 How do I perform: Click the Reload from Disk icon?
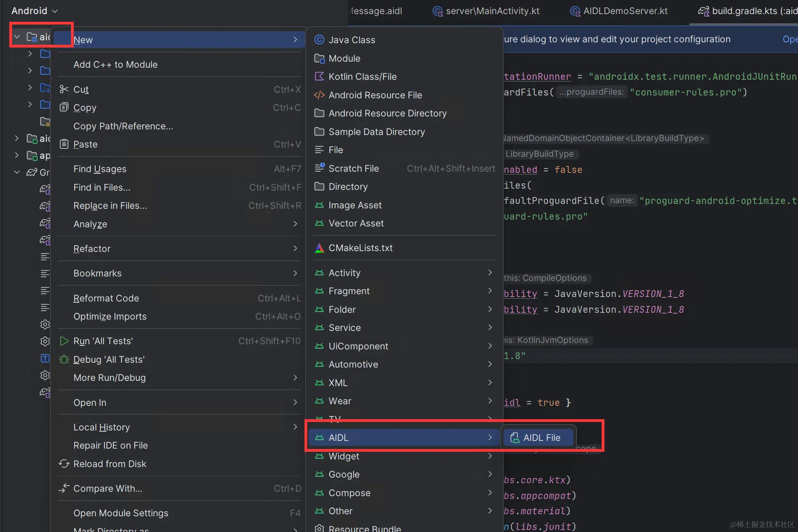[64, 463]
